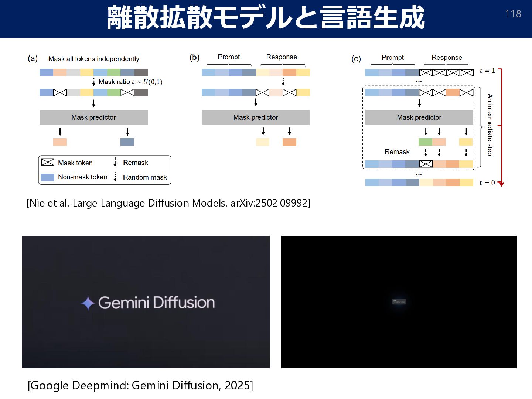Viewport: 532px width, 399px height.
Task: Click the Non-mask token blue legend swatch
Action: click(x=48, y=177)
